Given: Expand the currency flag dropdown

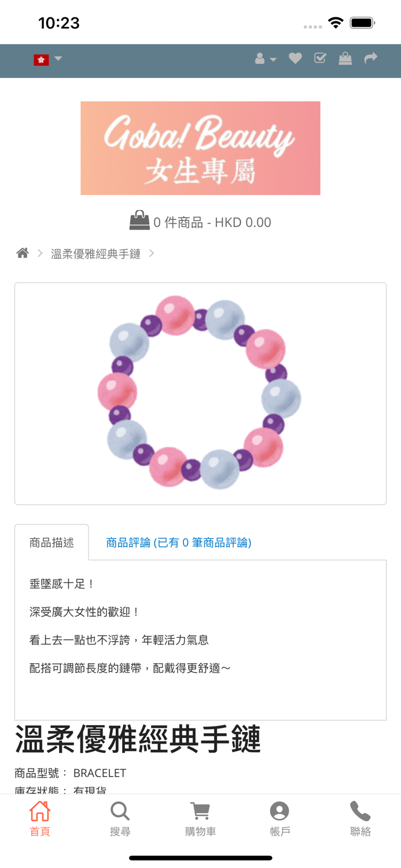Looking at the screenshot, I should [48, 58].
